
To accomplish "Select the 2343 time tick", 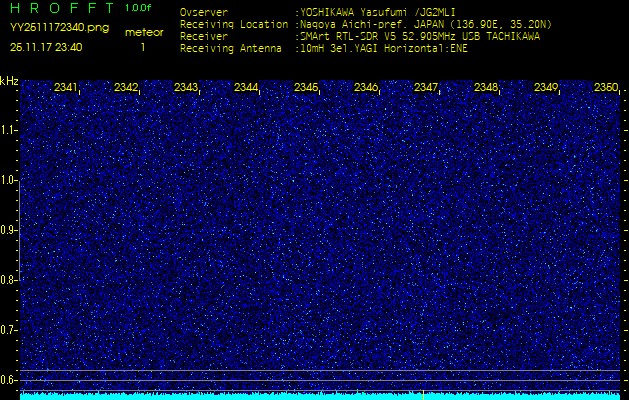I will coord(186,88).
